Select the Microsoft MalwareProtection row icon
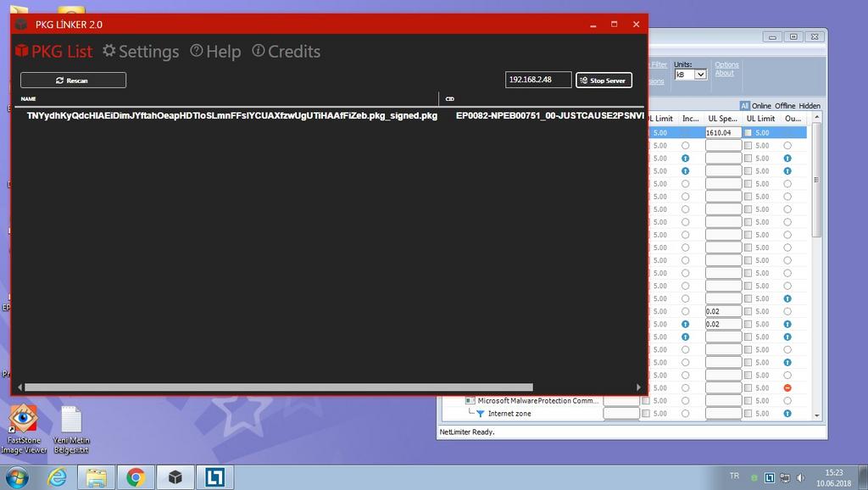 [x=470, y=400]
